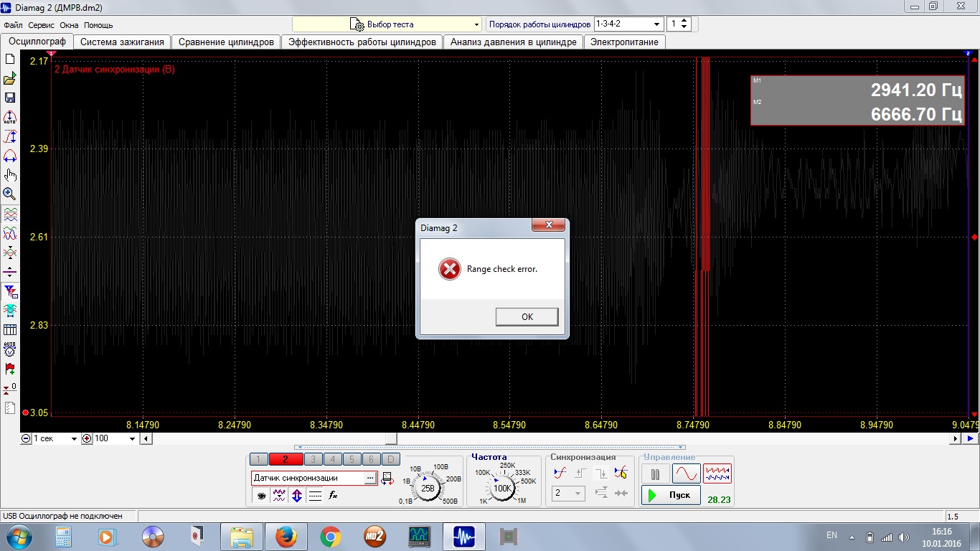The height and width of the screenshot is (551, 980).
Task: Open the Помощь menu
Action: 98,25
